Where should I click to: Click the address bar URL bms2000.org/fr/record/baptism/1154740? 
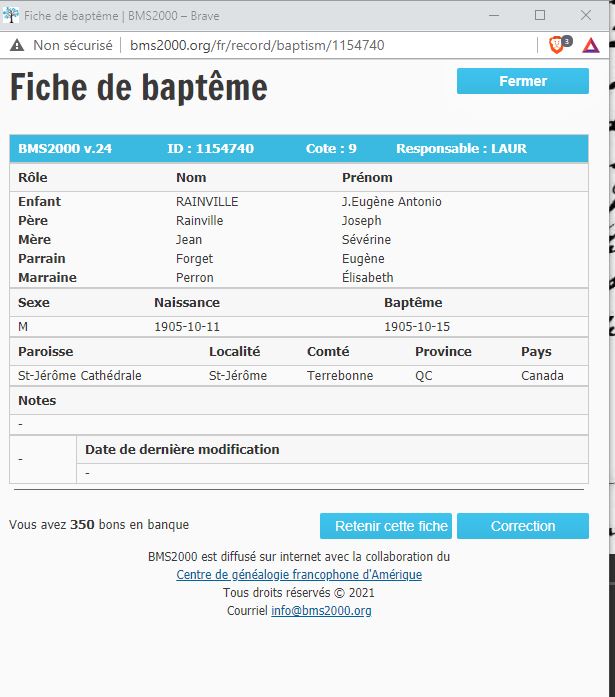coord(257,45)
